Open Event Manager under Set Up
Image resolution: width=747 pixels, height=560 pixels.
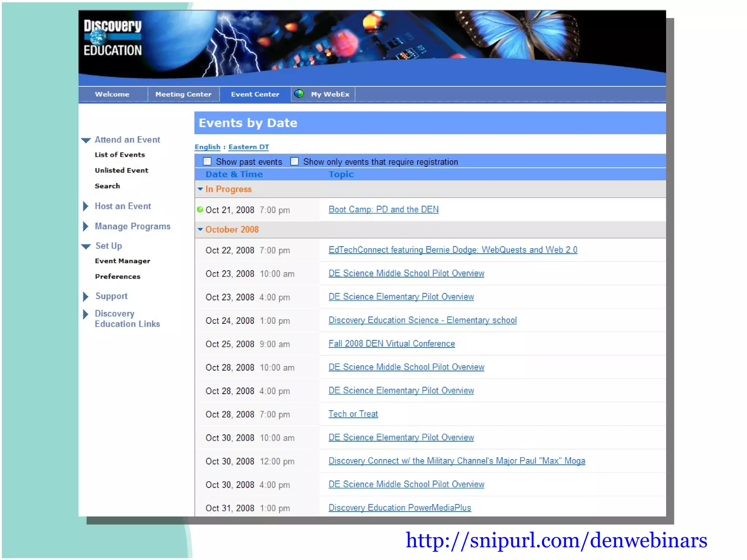(123, 261)
